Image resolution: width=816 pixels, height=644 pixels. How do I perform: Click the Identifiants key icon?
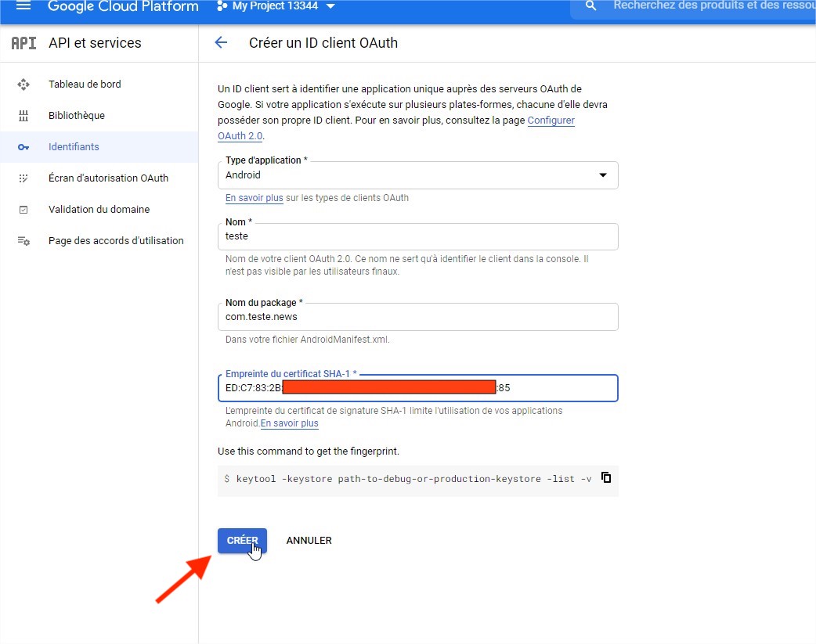(x=23, y=147)
